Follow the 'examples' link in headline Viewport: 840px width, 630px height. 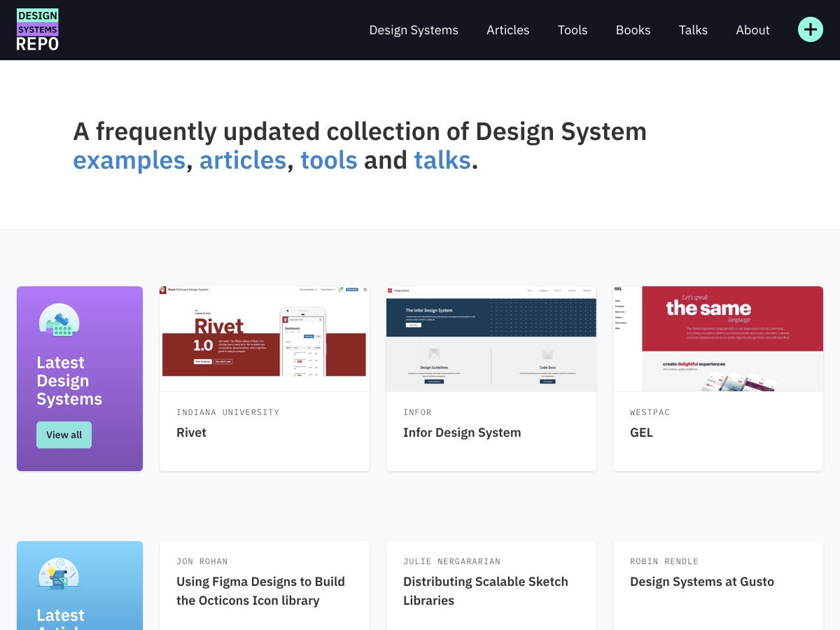(x=129, y=160)
